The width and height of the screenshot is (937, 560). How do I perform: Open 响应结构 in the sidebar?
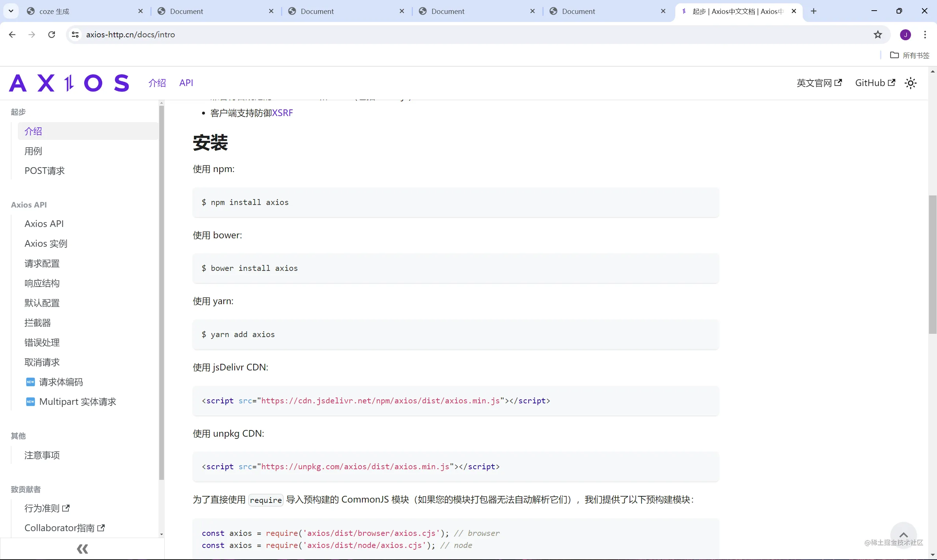click(42, 283)
